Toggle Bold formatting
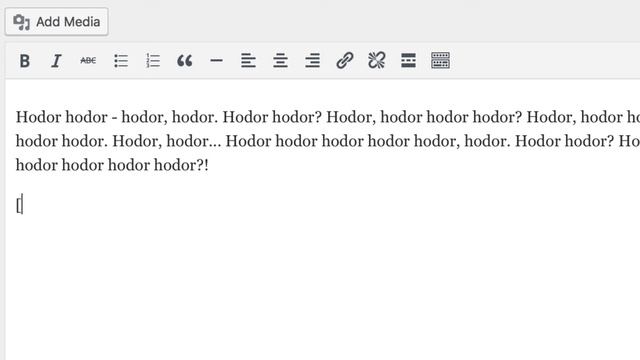 (x=24, y=61)
